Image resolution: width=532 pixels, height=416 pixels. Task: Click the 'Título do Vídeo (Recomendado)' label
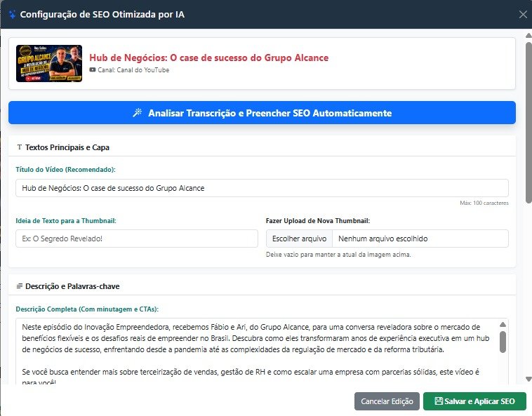65,170
